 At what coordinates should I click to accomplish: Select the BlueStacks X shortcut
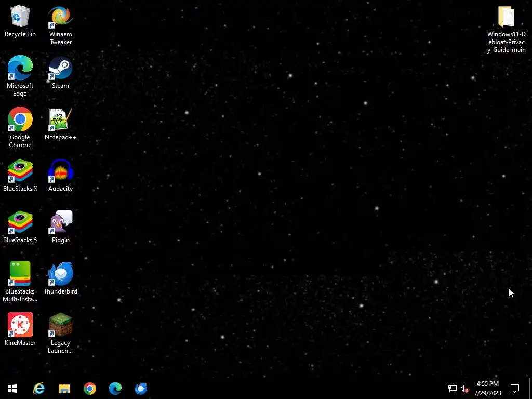(x=20, y=176)
